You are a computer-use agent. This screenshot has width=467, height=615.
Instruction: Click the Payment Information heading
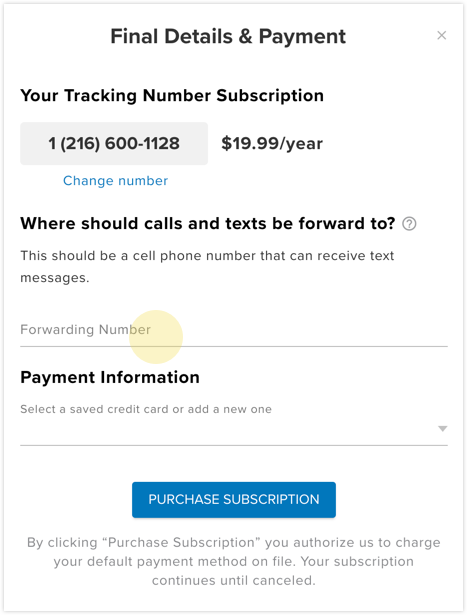pos(110,377)
